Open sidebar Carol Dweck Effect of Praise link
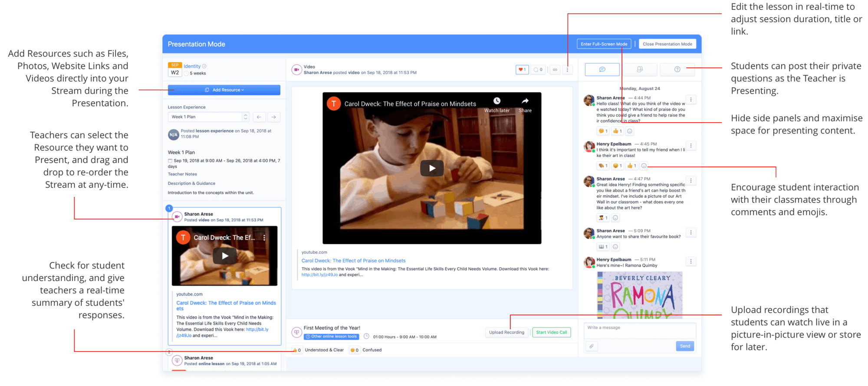 [226, 306]
